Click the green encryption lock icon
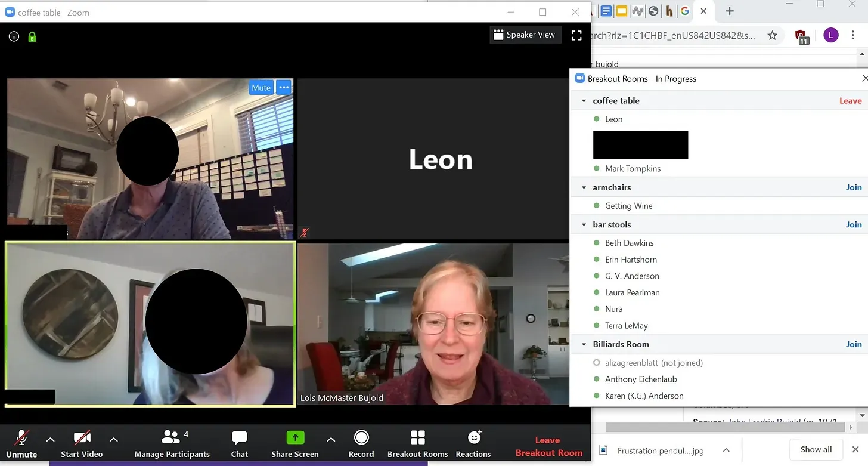This screenshot has width=868, height=466. point(32,36)
